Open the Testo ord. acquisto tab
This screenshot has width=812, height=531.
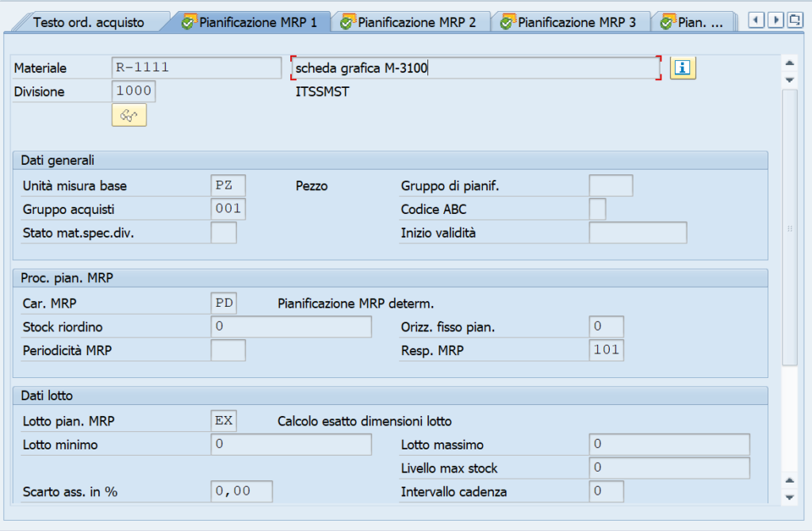click(x=89, y=22)
